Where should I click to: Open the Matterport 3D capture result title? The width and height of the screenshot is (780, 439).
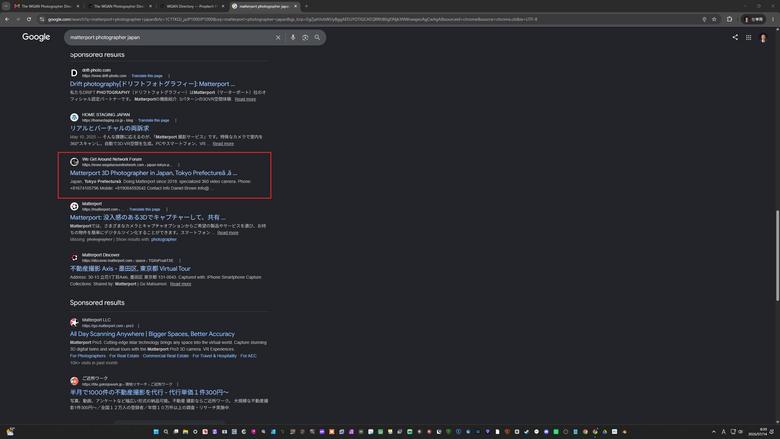click(147, 217)
